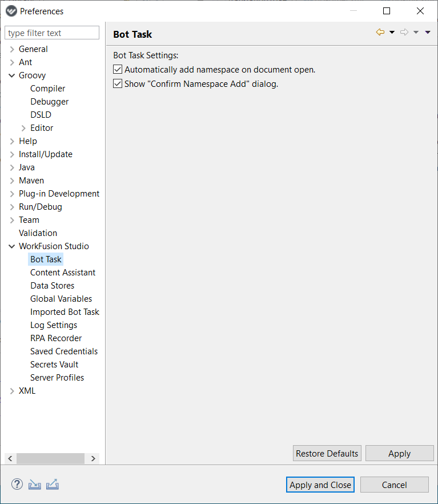438x504 pixels.
Task: Click the Cancel button
Action: point(395,485)
